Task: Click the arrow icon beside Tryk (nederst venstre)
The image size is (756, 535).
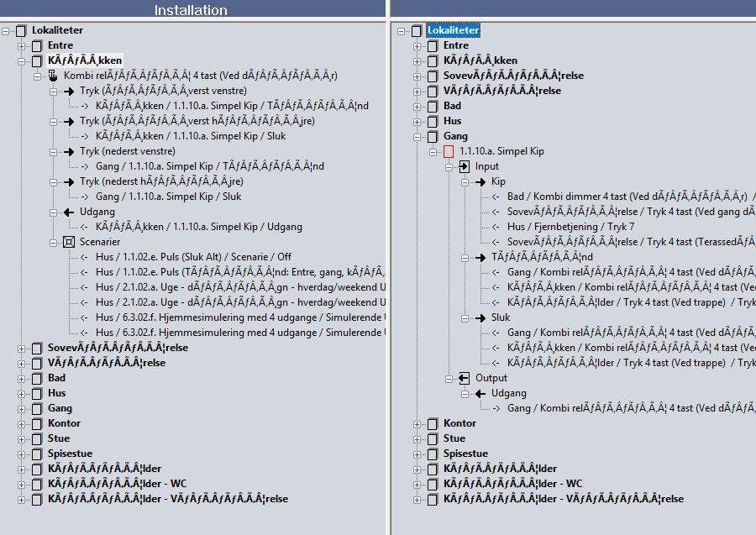Action: (x=68, y=151)
